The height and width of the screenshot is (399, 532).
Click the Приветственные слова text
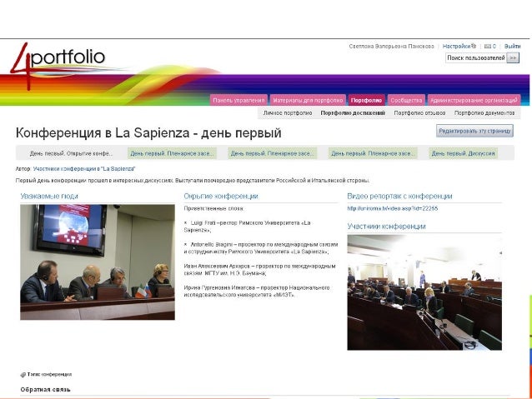(x=213, y=208)
